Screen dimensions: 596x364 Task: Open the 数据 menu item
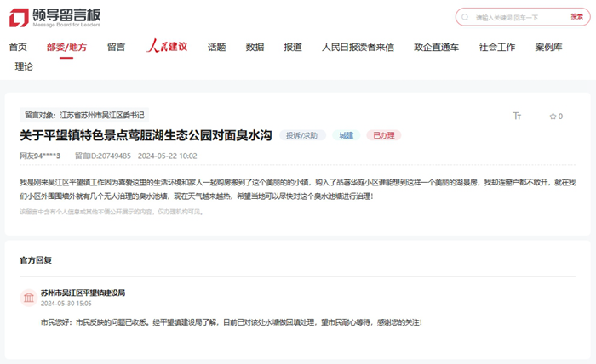pyautogui.click(x=255, y=47)
